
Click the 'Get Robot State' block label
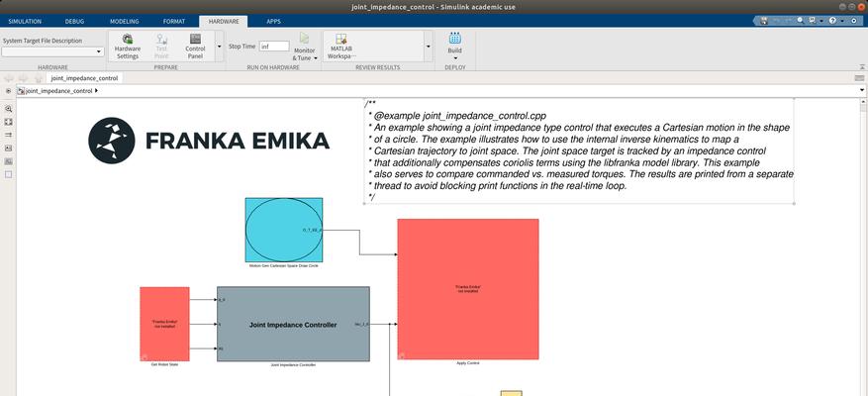[x=164, y=364]
